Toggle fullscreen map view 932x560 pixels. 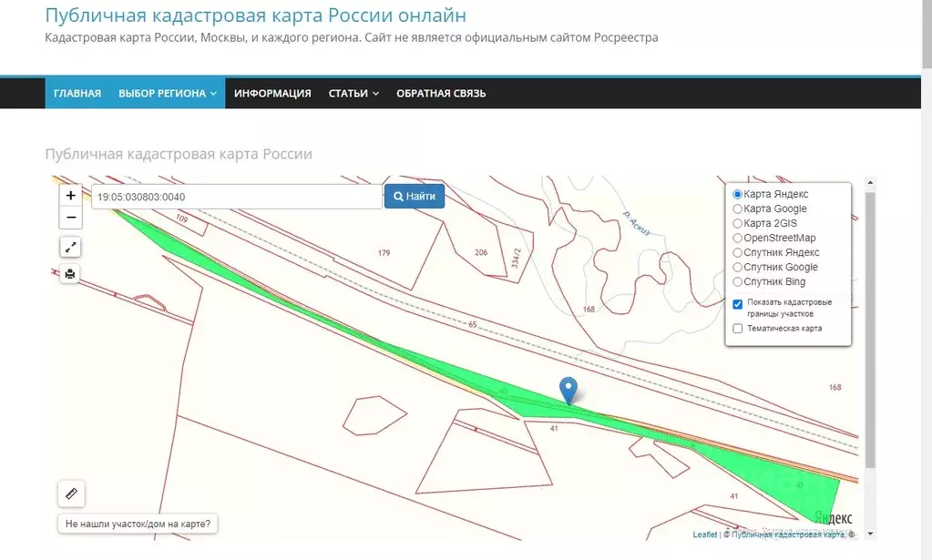(x=70, y=247)
